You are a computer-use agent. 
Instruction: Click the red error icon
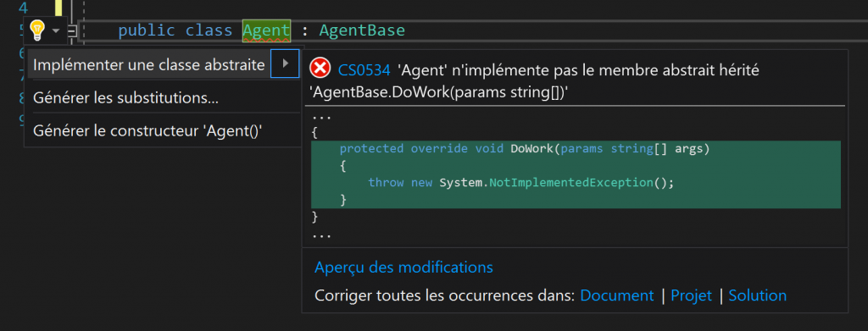coord(320,69)
